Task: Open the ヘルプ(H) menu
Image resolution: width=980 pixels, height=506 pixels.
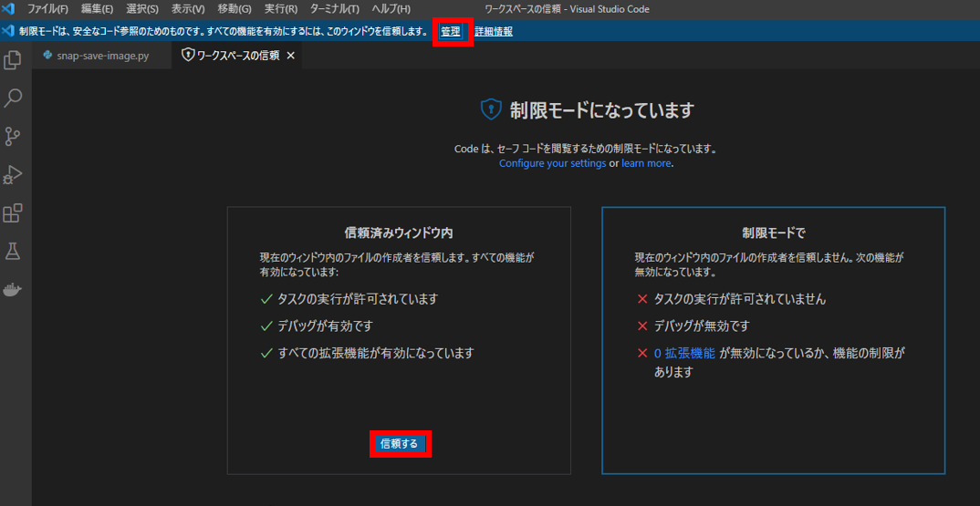Action: (391, 9)
